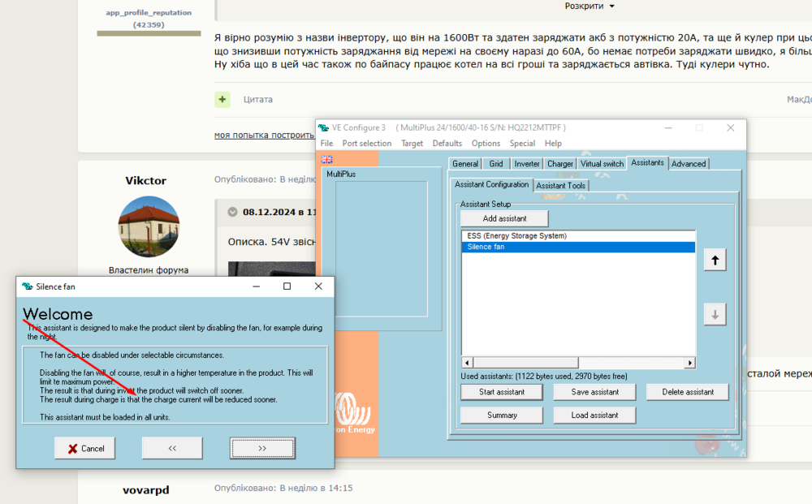The width and height of the screenshot is (812, 504).
Task: Open the Help menu
Action: click(x=553, y=144)
